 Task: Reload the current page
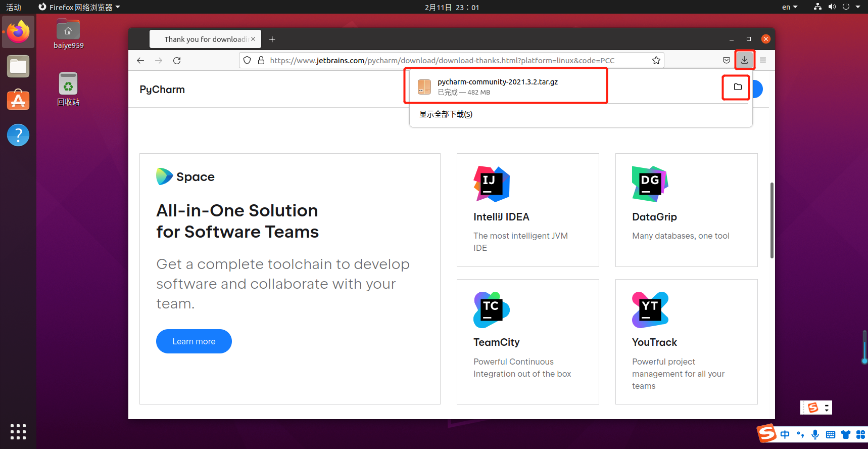pyautogui.click(x=177, y=61)
